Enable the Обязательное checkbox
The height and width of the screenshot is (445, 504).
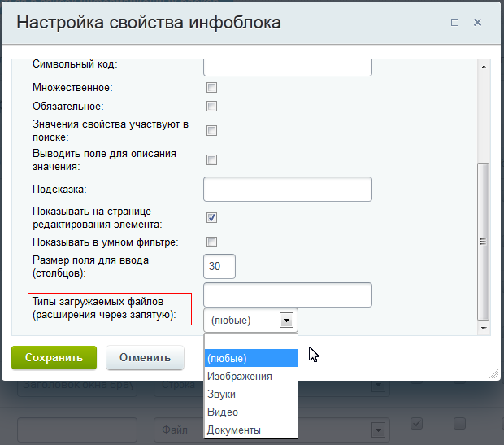click(212, 107)
